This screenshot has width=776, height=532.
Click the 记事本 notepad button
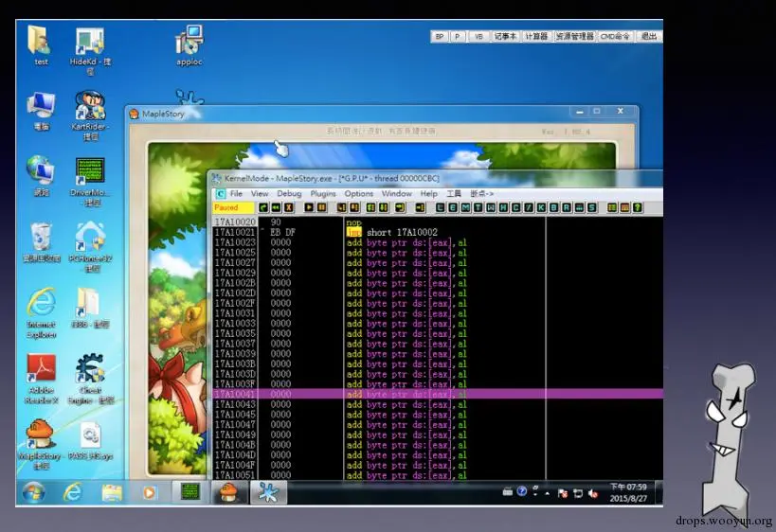(x=505, y=37)
